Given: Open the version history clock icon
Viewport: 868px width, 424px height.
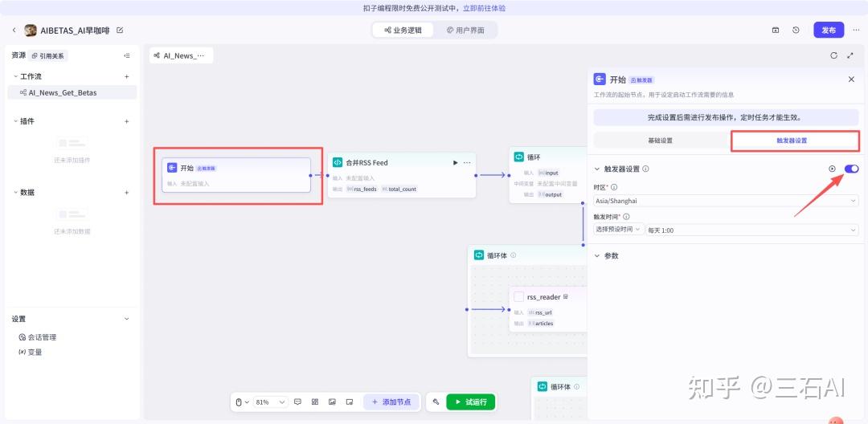Looking at the screenshot, I should click(796, 31).
